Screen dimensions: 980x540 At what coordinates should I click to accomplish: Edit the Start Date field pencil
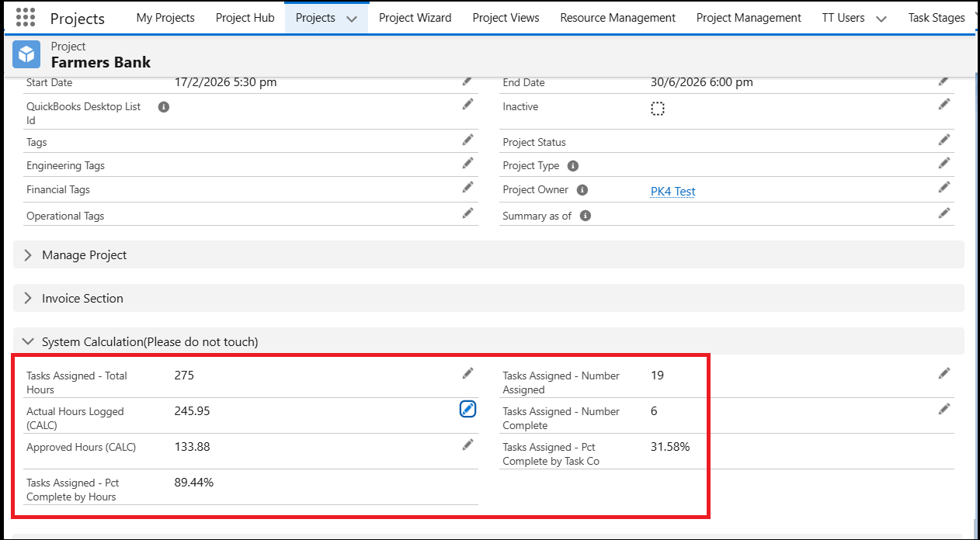467,81
